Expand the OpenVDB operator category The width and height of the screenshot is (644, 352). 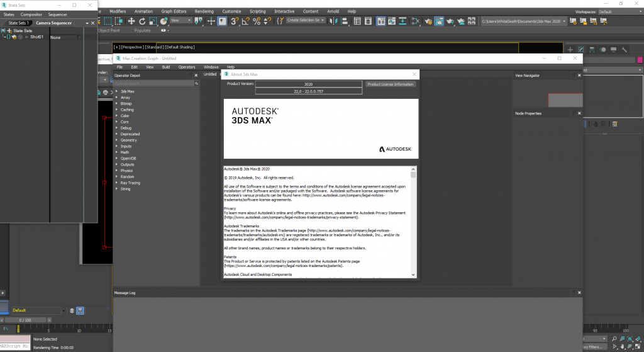(x=116, y=158)
